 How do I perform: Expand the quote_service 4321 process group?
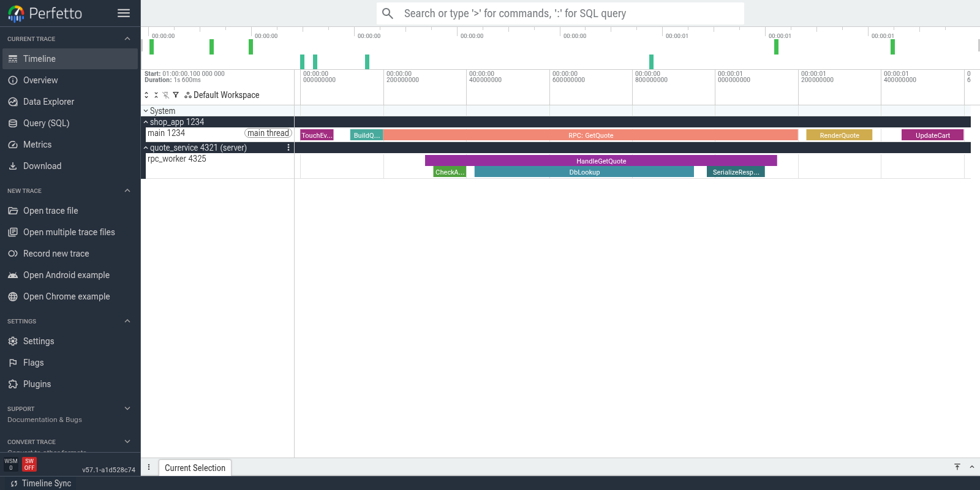[146, 148]
